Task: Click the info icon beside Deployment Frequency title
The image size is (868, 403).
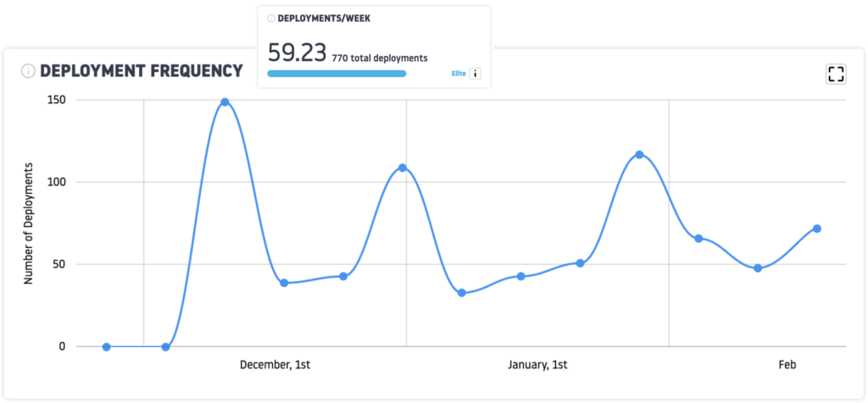Action: click(28, 71)
